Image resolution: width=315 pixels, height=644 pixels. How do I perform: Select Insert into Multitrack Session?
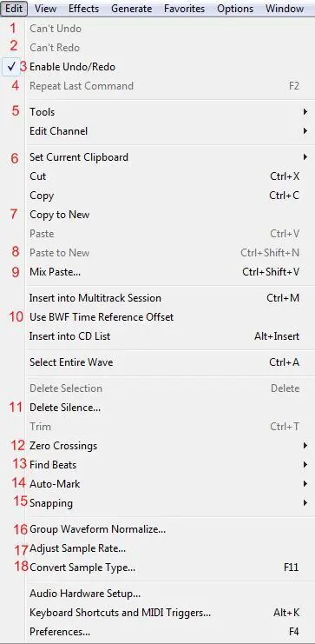click(168, 298)
